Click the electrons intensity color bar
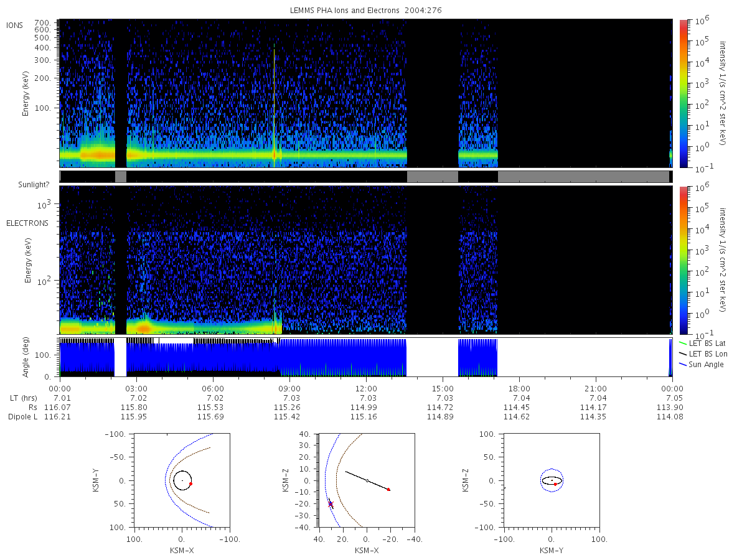747x560 pixels. click(x=684, y=260)
